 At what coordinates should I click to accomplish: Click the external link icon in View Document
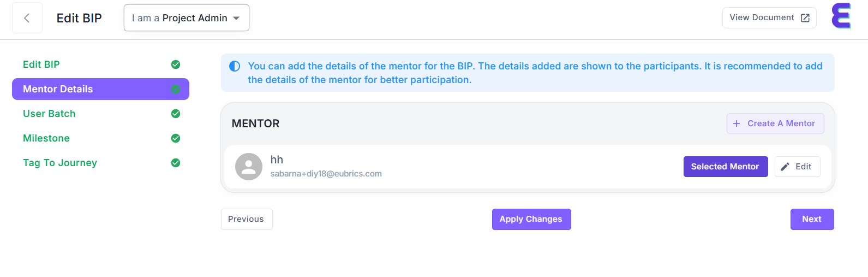(x=805, y=18)
